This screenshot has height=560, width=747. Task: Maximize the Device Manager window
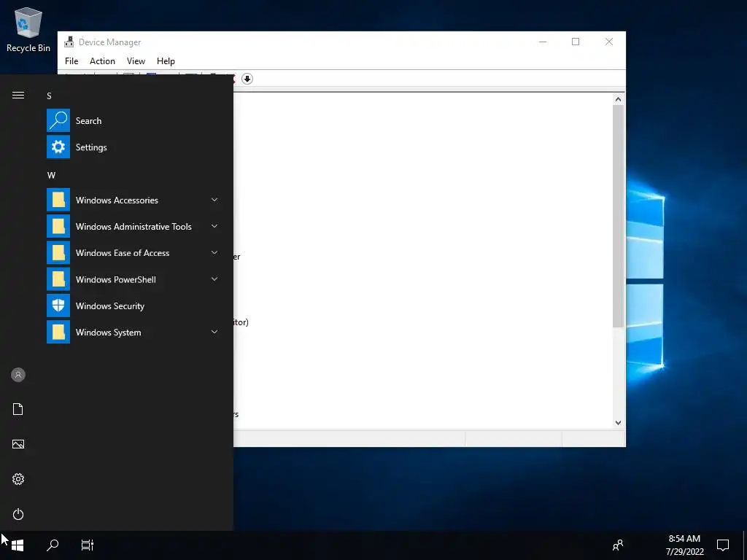[x=576, y=42]
